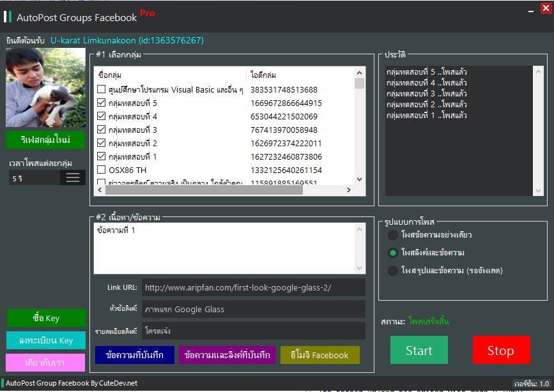Click the link description input field
The height and width of the screenshot is (392, 554).
pyautogui.click(x=253, y=331)
